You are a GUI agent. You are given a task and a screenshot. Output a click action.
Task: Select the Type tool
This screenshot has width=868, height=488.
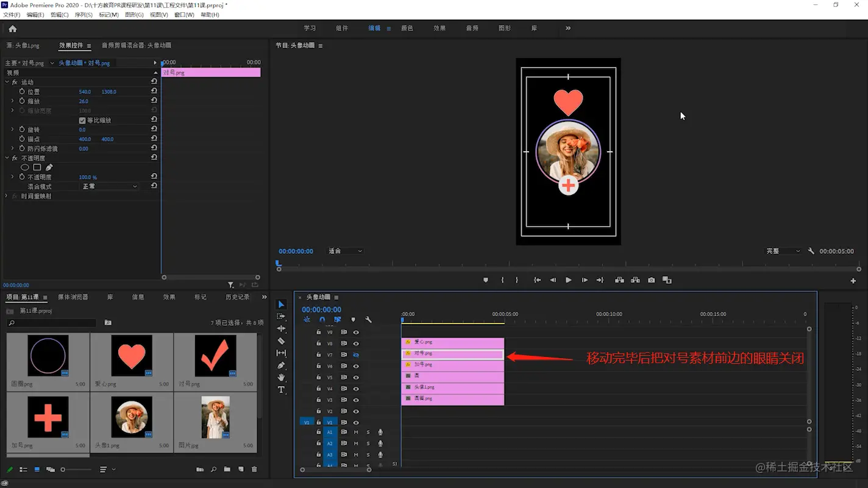(x=281, y=390)
